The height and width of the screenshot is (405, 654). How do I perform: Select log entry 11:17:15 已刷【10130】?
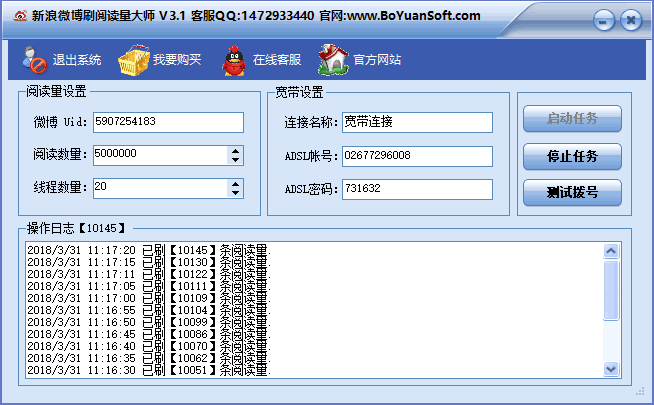149,262
